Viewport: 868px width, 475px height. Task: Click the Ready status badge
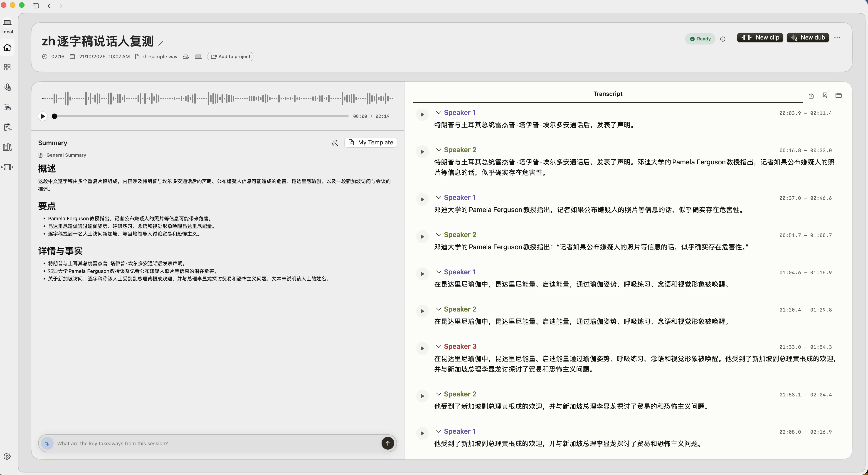coord(700,39)
